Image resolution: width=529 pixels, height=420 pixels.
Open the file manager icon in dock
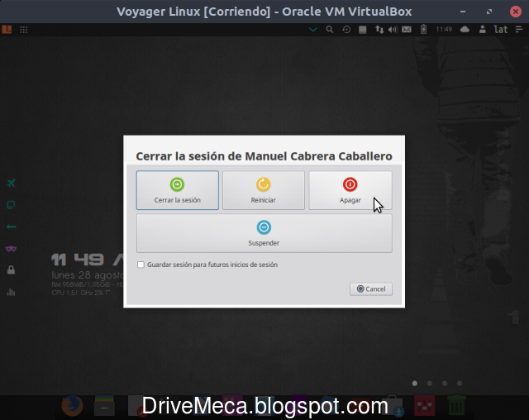104,405
